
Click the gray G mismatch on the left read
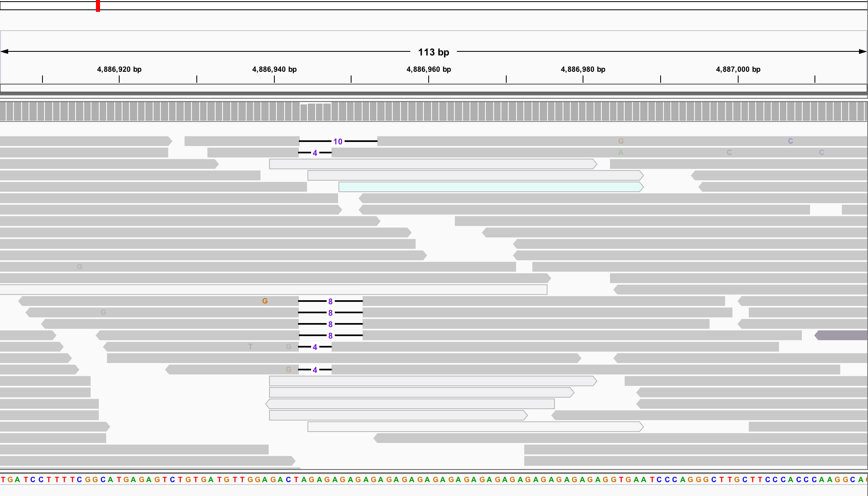(x=79, y=266)
